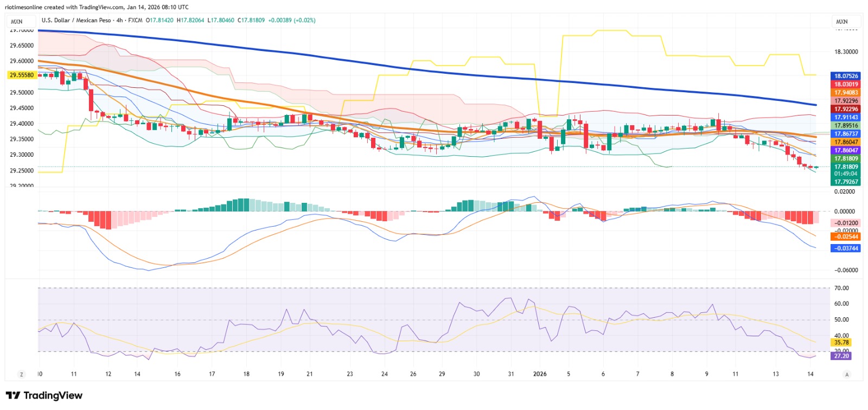Image resolution: width=868 pixels, height=410 pixels.
Task: Click the red 18.03019 price tag
Action: point(846,84)
